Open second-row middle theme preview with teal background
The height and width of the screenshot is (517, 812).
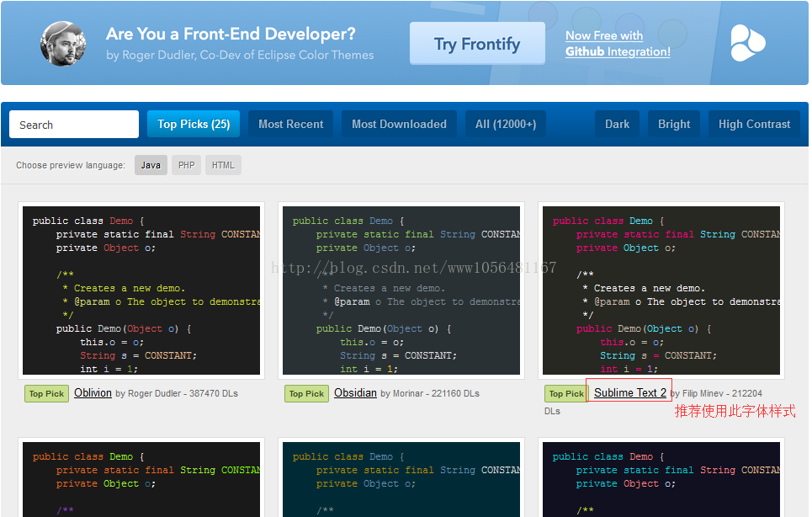(401, 477)
